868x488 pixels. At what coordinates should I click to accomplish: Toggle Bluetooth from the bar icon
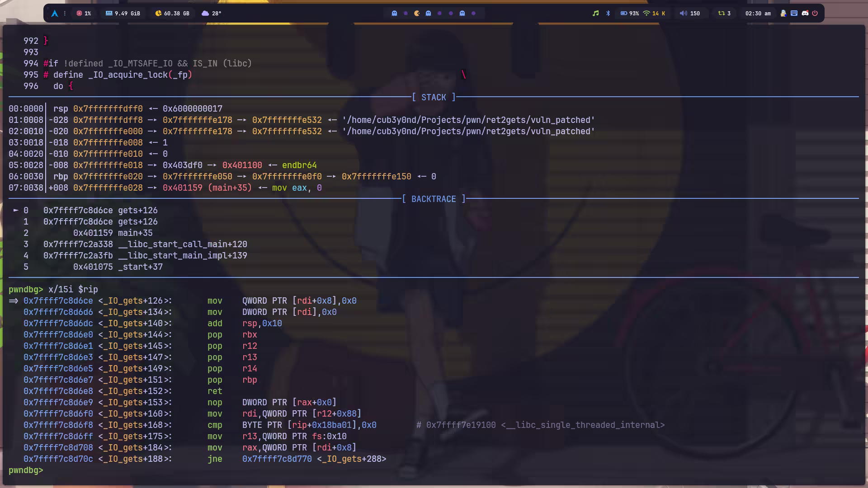click(x=608, y=14)
